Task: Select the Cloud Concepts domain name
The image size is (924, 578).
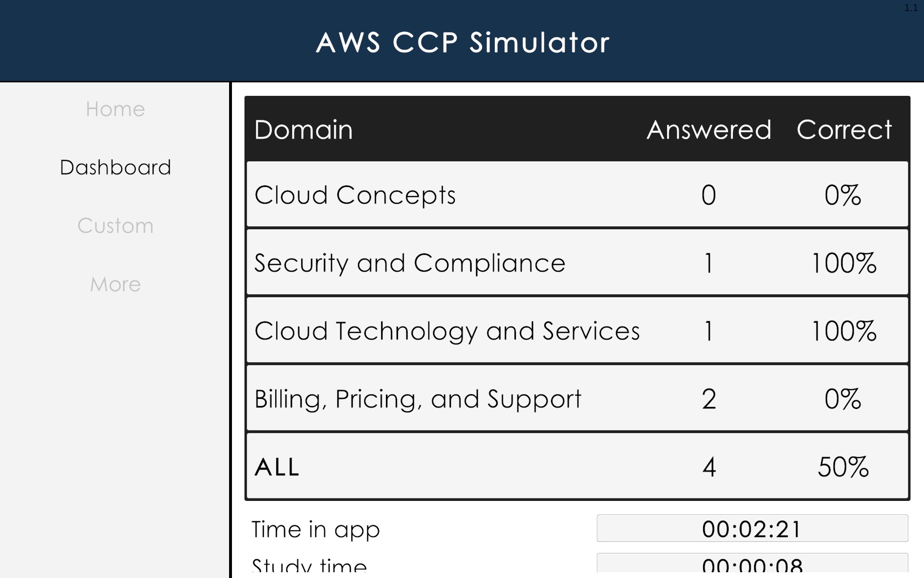Action: (355, 195)
